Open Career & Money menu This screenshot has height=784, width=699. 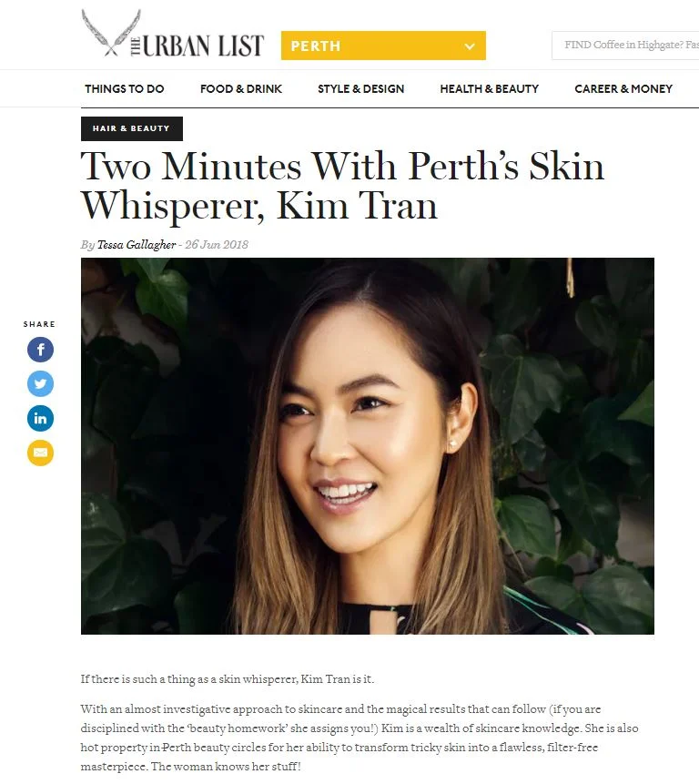click(623, 89)
